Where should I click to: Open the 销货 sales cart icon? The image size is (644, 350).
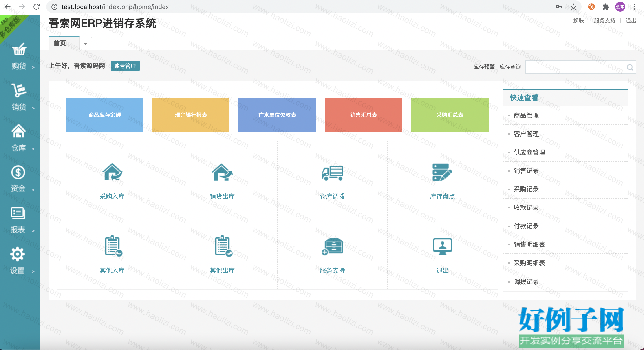point(19,90)
